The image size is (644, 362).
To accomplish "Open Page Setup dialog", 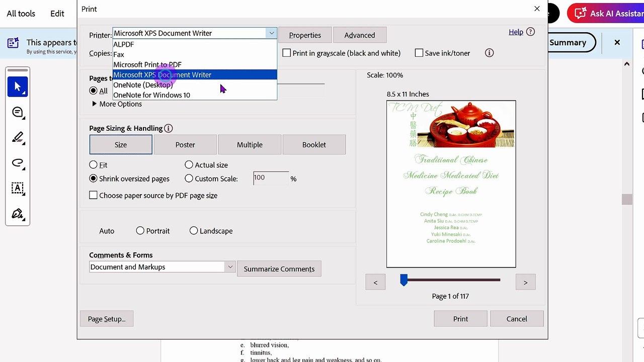I will point(107,319).
